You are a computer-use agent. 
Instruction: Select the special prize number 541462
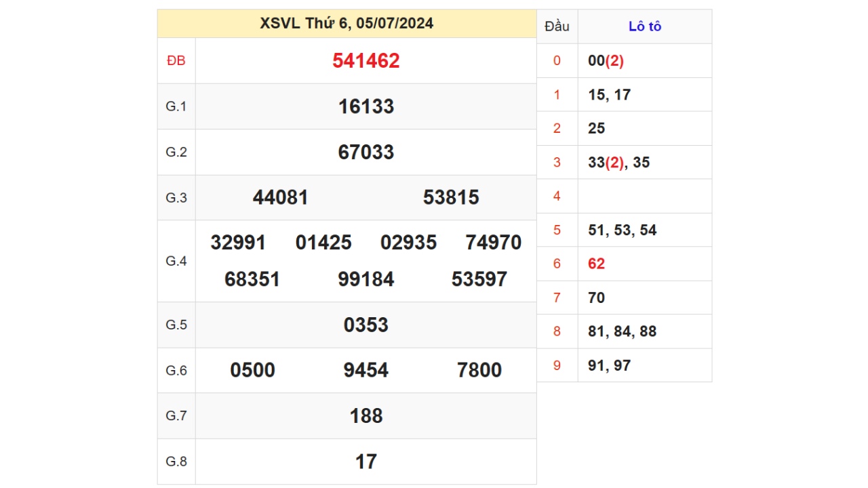366,61
